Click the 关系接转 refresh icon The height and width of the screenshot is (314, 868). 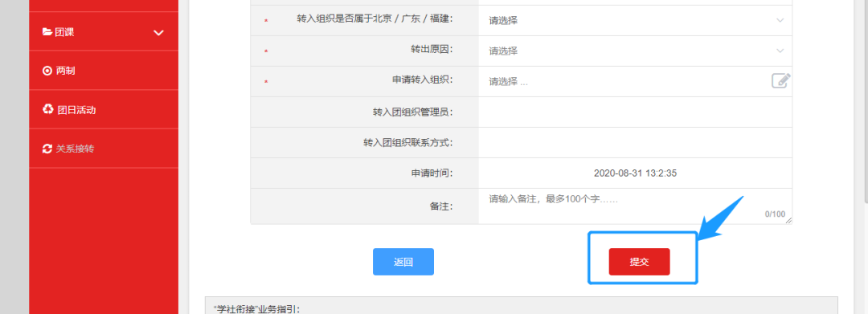[x=47, y=149]
